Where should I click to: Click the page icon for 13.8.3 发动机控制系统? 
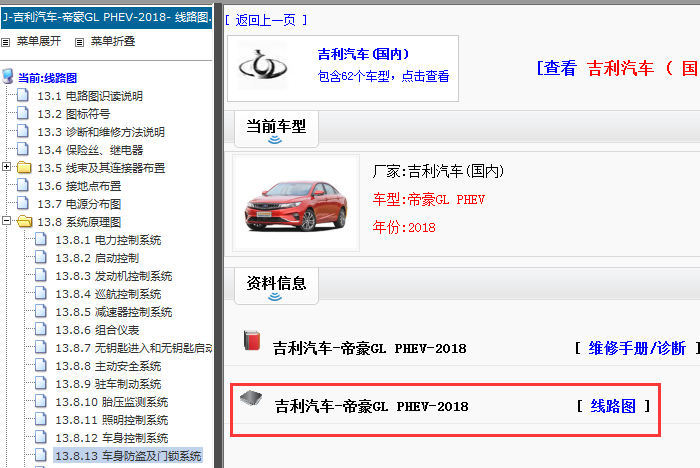[41, 275]
